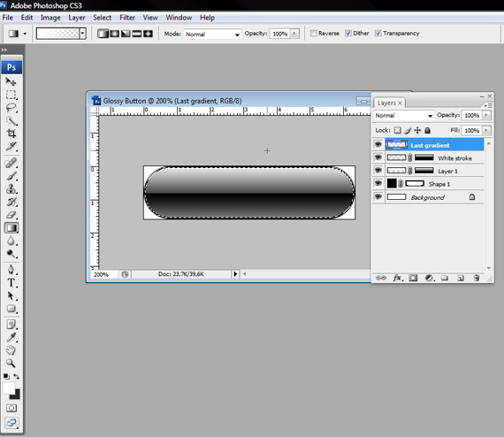
Task: Uncheck the Transparency option
Action: pyautogui.click(x=378, y=33)
